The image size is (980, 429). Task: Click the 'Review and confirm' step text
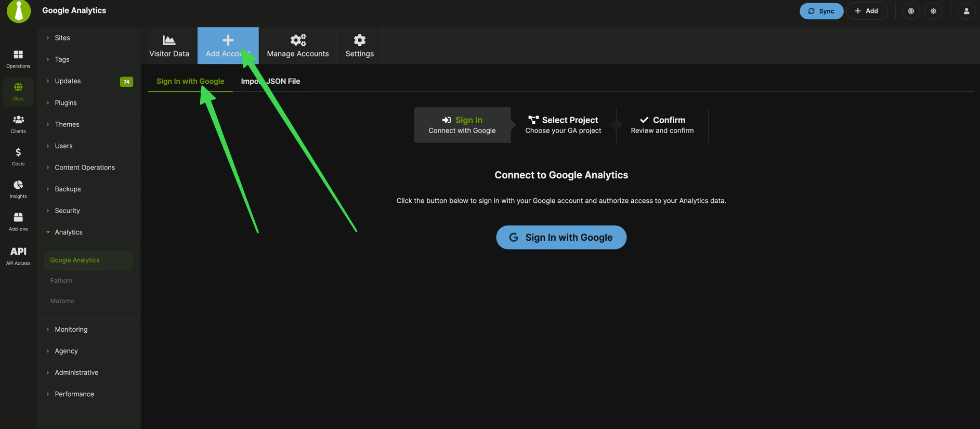pos(662,131)
